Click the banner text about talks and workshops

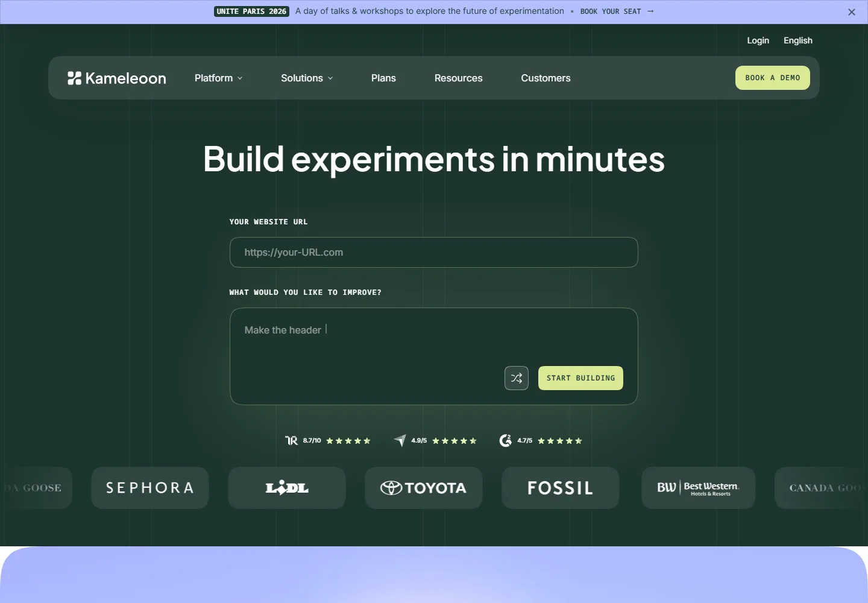click(x=430, y=11)
